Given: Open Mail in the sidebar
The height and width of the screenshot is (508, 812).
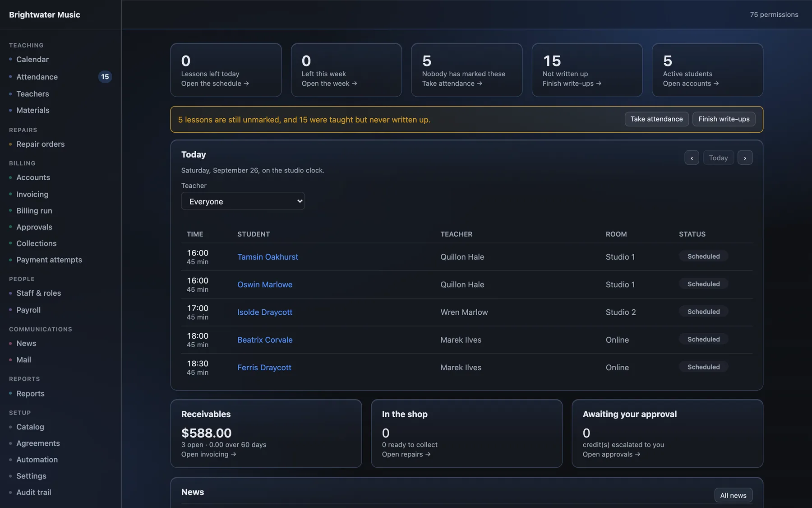Looking at the screenshot, I should pos(24,360).
